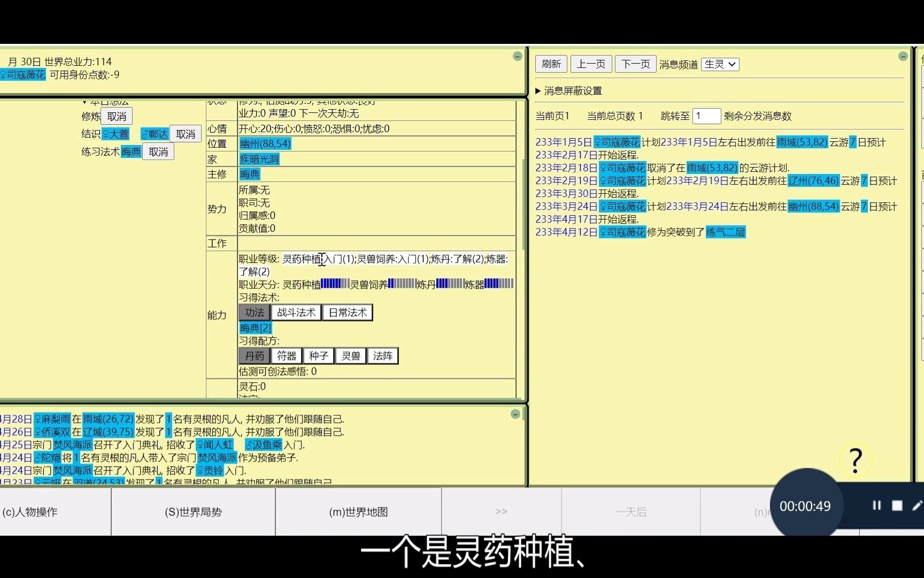
Task: Open recorder pen annotation tool
Action: click(x=918, y=505)
